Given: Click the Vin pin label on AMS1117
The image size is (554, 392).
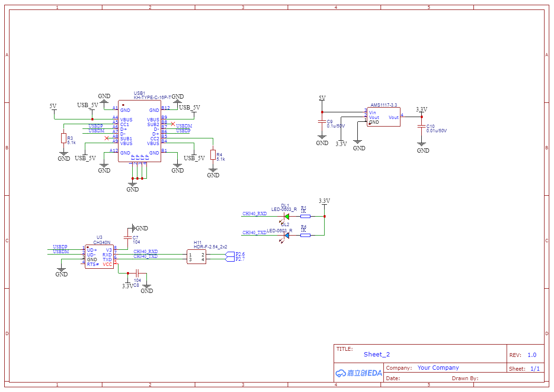Looking at the screenshot, I should 372,113.
